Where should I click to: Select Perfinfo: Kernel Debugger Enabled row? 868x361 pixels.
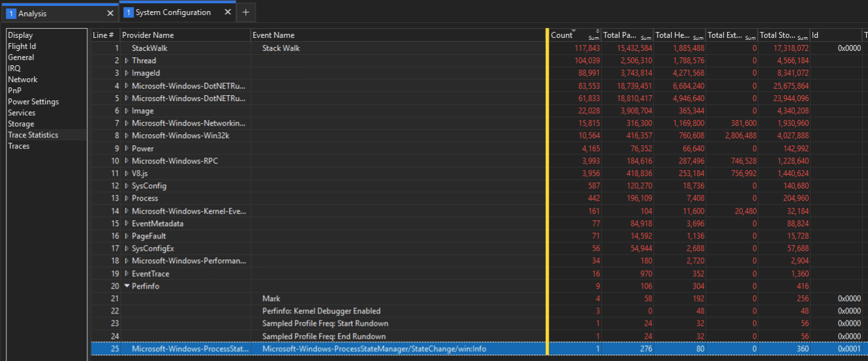322,311
